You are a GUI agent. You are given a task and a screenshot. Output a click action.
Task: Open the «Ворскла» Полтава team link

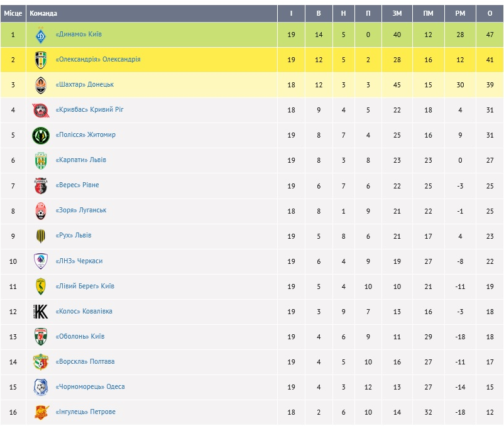pos(85,362)
